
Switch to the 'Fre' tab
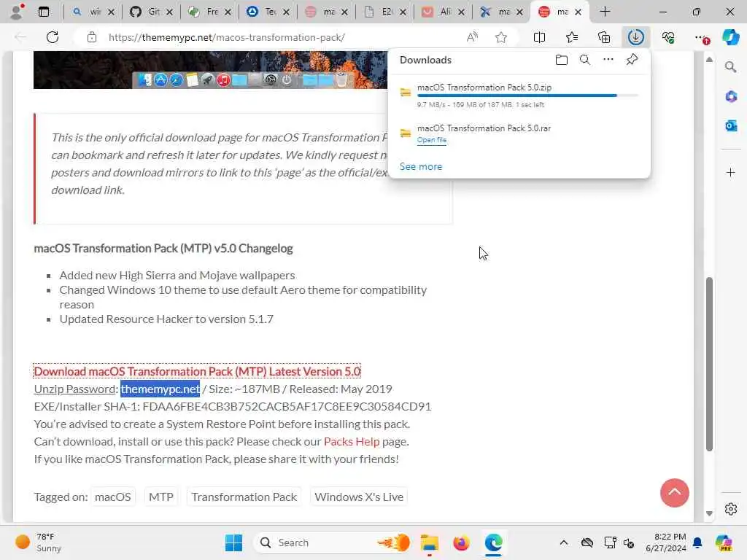(x=209, y=12)
